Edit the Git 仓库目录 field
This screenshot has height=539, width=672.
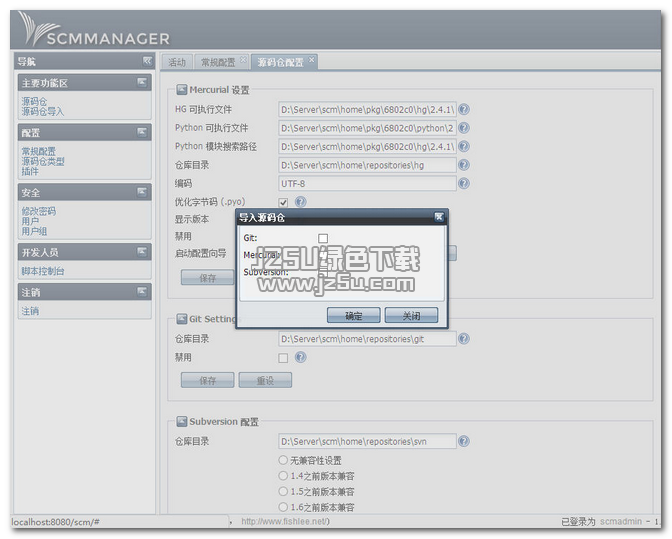[x=367, y=339]
